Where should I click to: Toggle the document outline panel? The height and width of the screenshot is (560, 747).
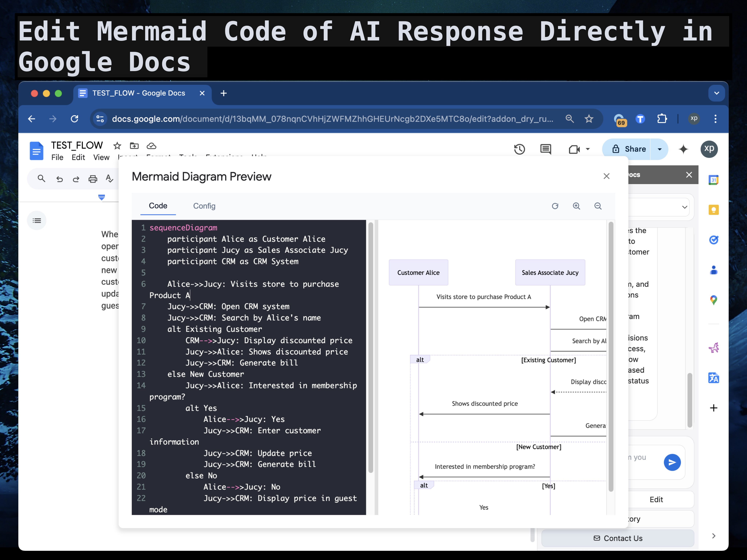pos(37,220)
